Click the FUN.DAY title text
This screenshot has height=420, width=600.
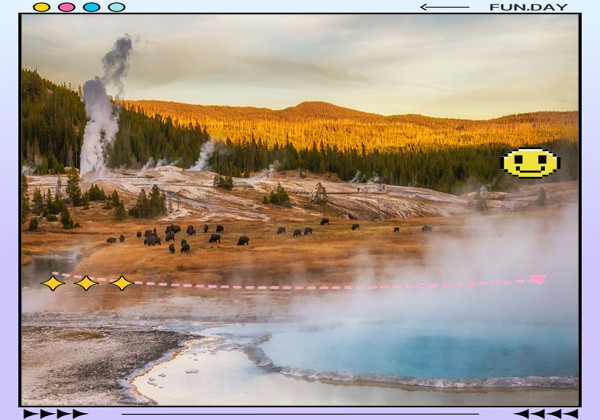528,7
